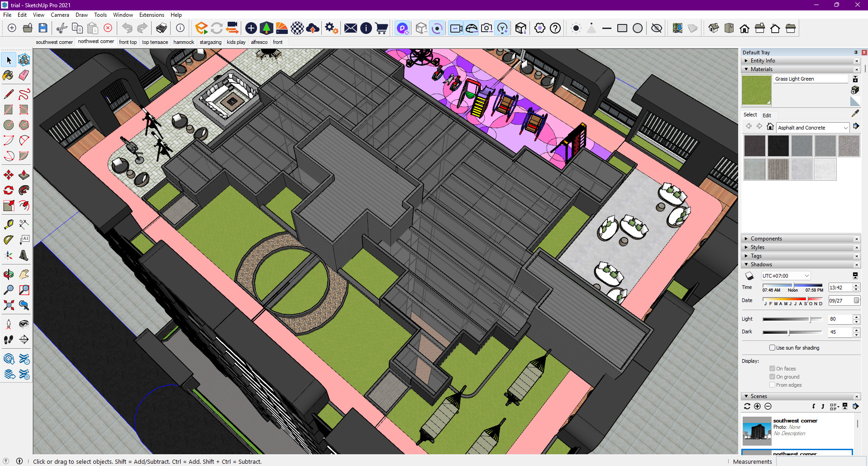Toggle the On faces checkbox
This screenshot has height=466, width=868.
point(772,369)
